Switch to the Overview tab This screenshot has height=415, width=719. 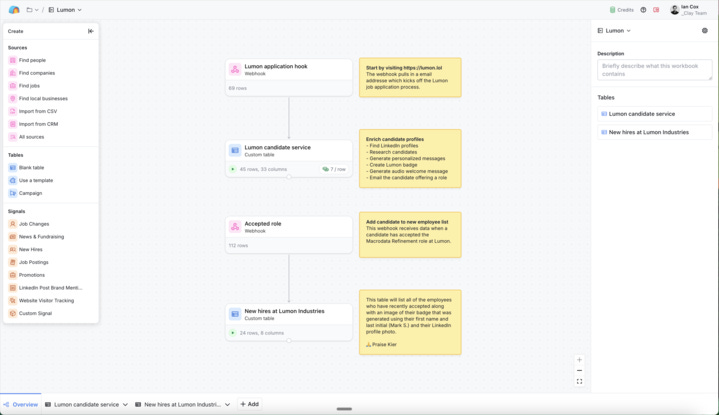(21, 404)
